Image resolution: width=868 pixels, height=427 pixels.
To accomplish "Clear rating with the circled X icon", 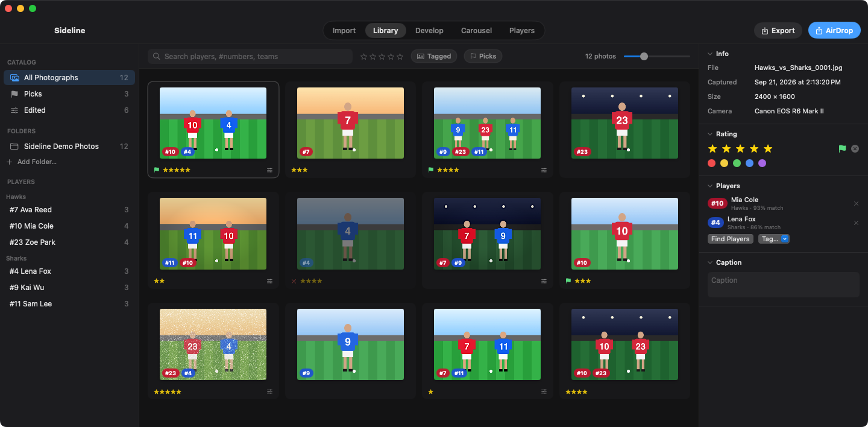I will (x=855, y=148).
